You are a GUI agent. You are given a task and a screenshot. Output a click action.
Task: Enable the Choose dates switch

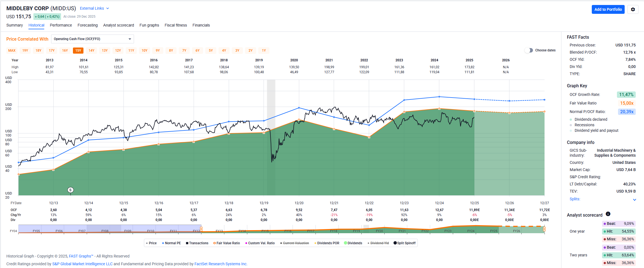(529, 50)
